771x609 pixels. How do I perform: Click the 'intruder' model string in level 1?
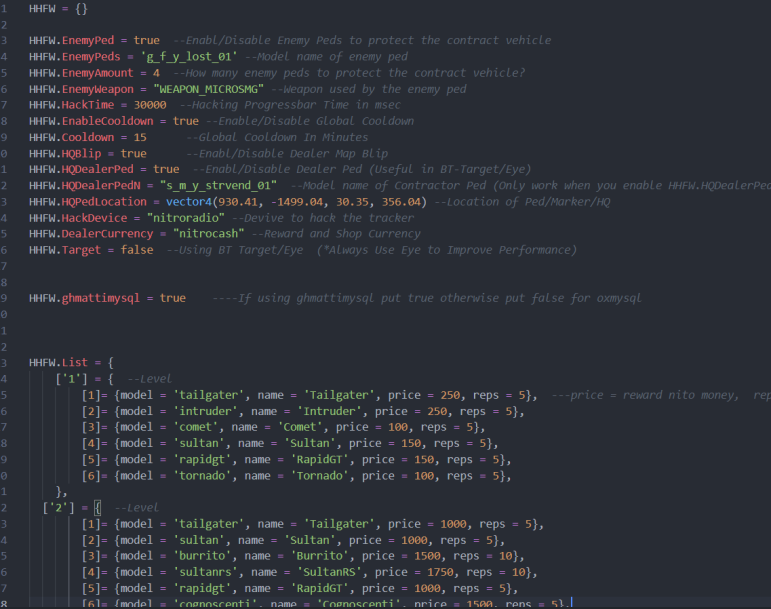coord(208,411)
